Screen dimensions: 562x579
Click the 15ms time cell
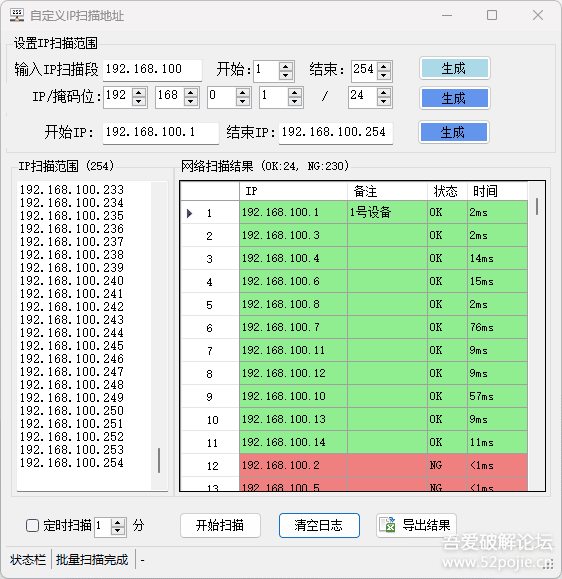click(x=497, y=281)
